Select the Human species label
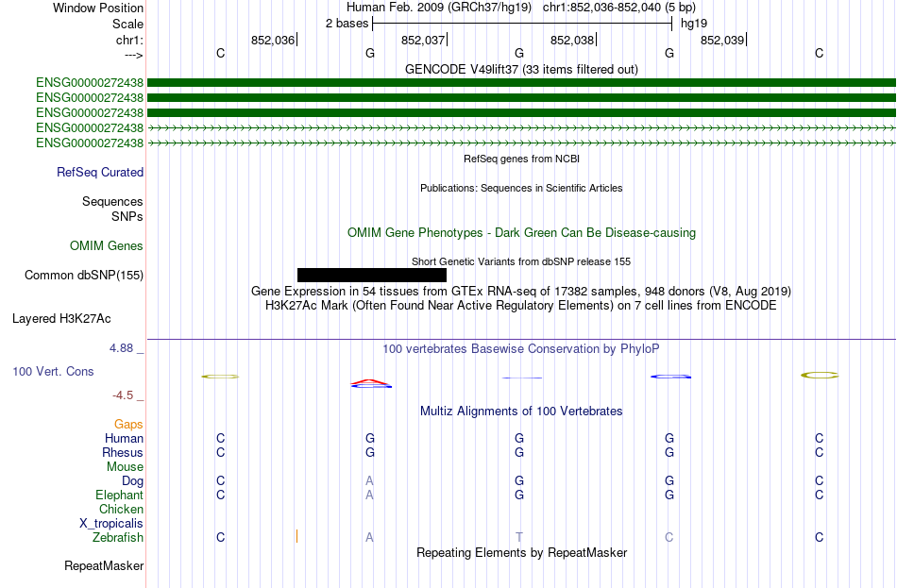 124,439
